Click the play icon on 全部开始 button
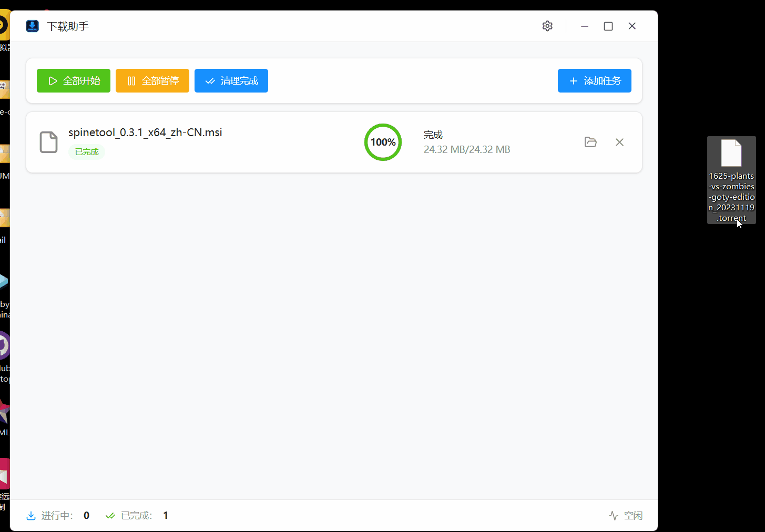 (52, 80)
